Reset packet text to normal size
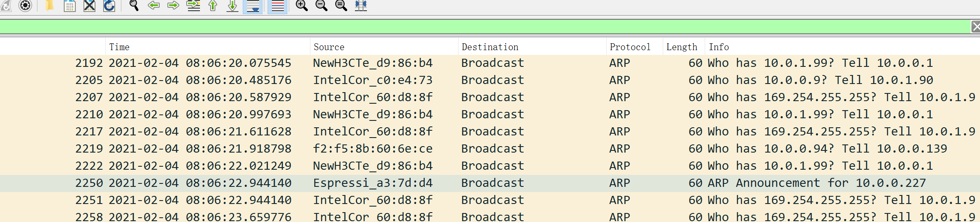 pyautogui.click(x=341, y=6)
